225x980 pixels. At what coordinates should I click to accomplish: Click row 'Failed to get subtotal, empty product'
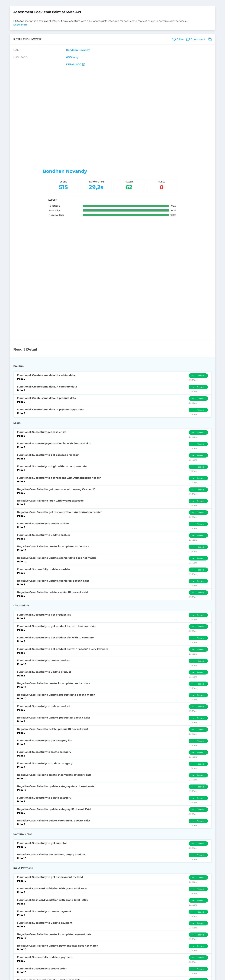[x=112, y=856]
